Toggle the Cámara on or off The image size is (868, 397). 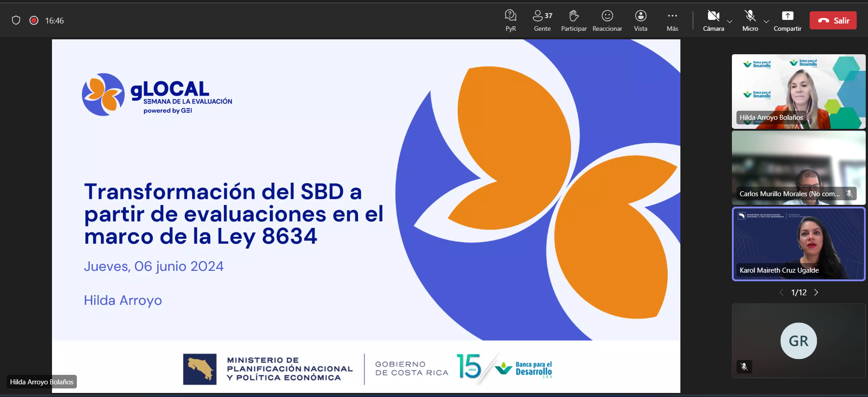(713, 20)
